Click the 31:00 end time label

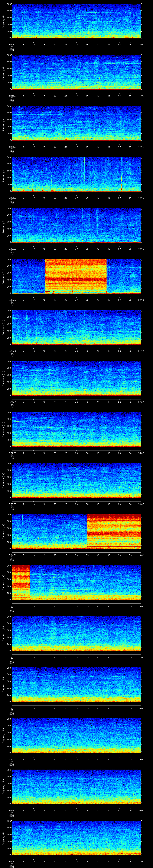tap(141, 861)
